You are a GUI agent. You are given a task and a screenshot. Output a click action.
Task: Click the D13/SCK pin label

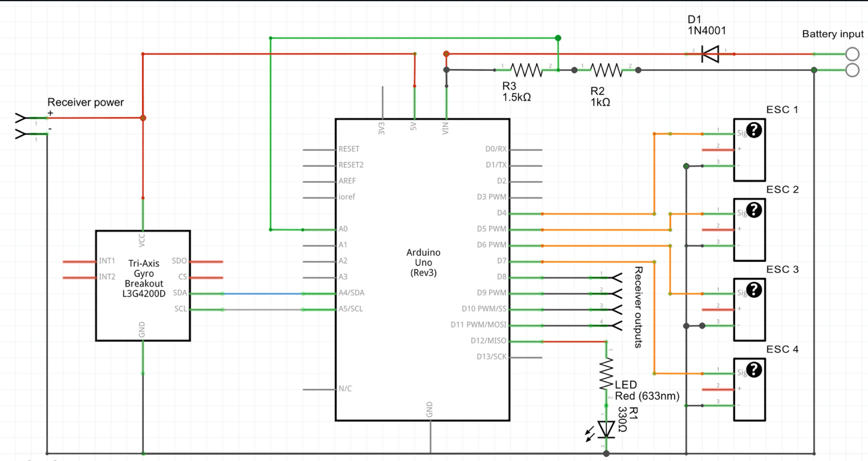pos(492,357)
